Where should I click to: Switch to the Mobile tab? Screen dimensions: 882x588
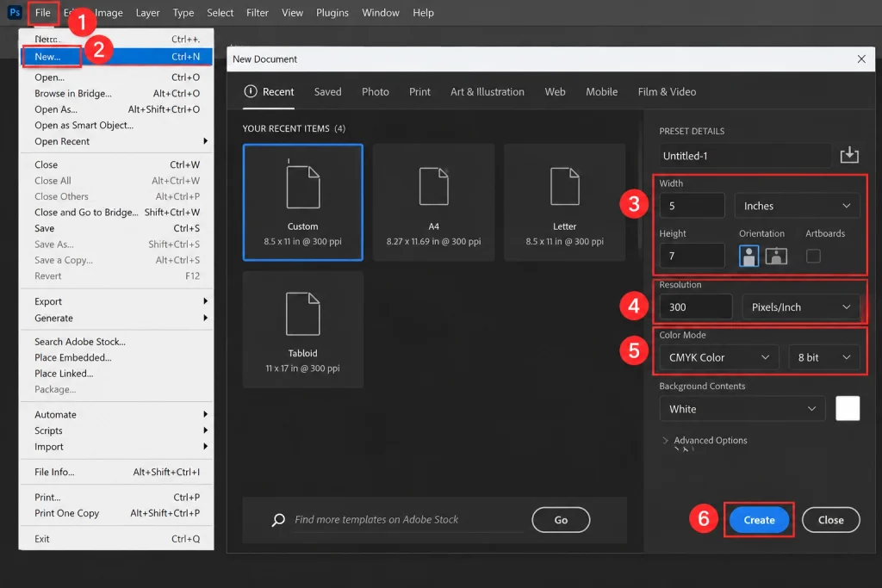601,91
